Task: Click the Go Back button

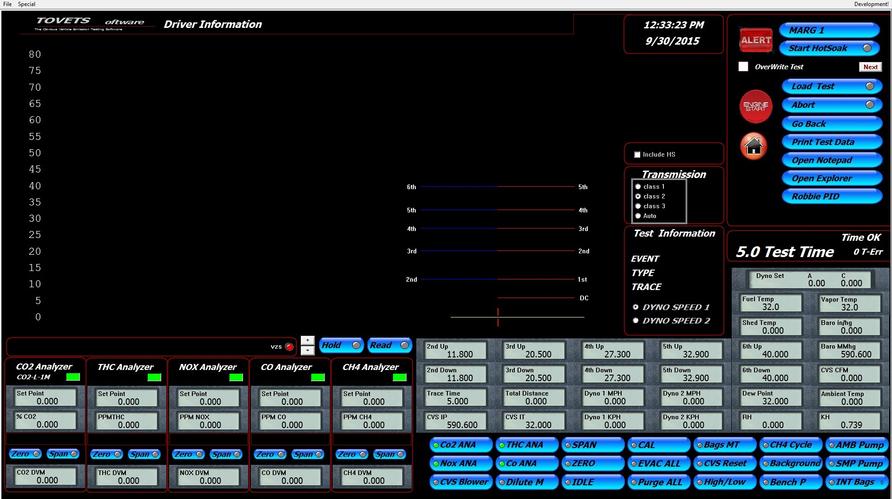Action: click(x=832, y=124)
